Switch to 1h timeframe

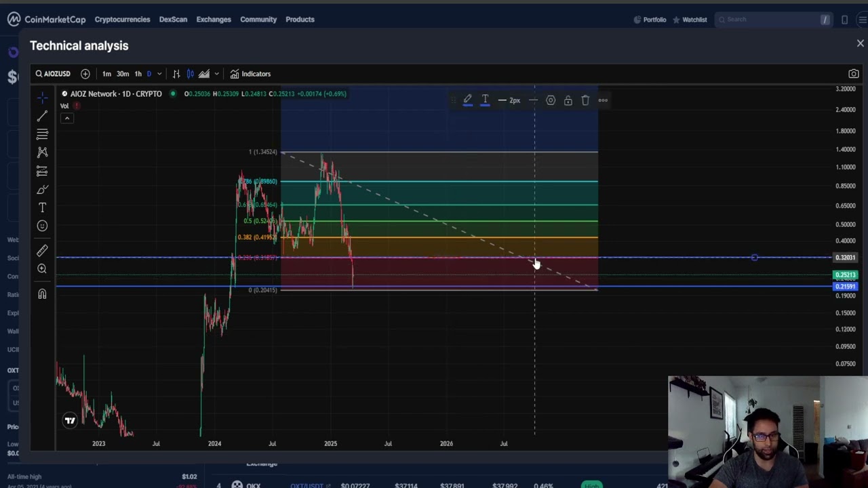pos(138,74)
